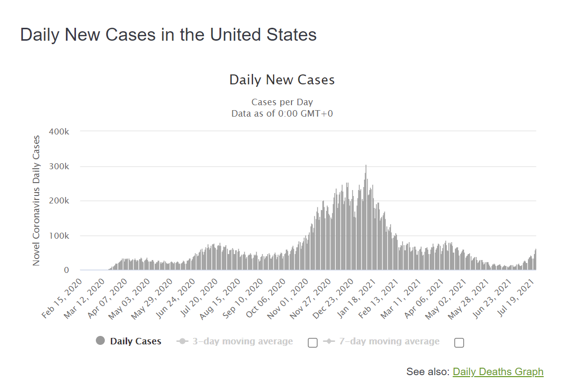Click the 400k y-axis label

(59, 131)
